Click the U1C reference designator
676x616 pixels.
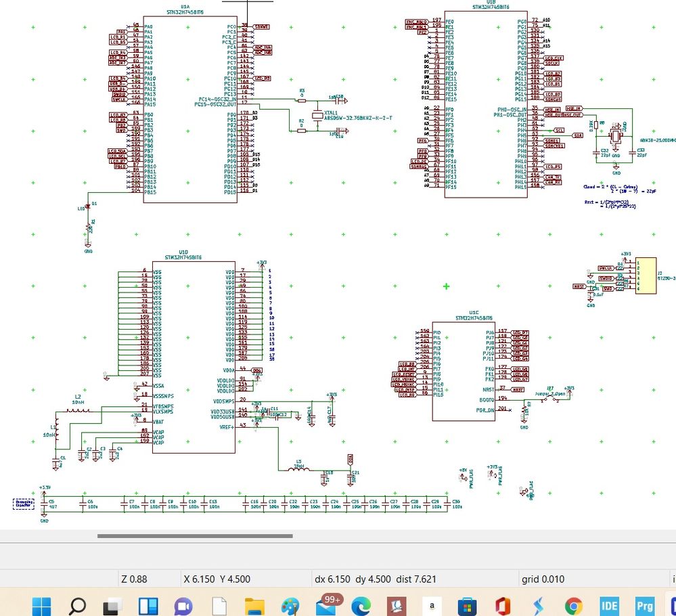click(x=474, y=313)
